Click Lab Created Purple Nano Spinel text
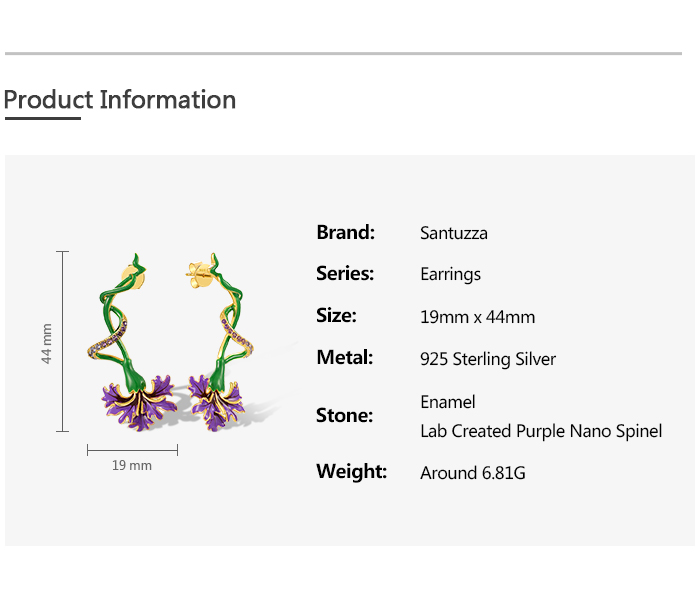700x596 pixels. coord(541,431)
